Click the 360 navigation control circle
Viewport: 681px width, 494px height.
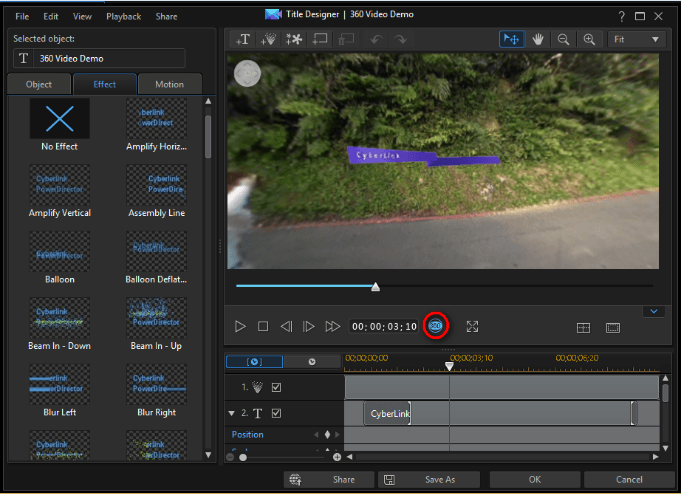247,73
